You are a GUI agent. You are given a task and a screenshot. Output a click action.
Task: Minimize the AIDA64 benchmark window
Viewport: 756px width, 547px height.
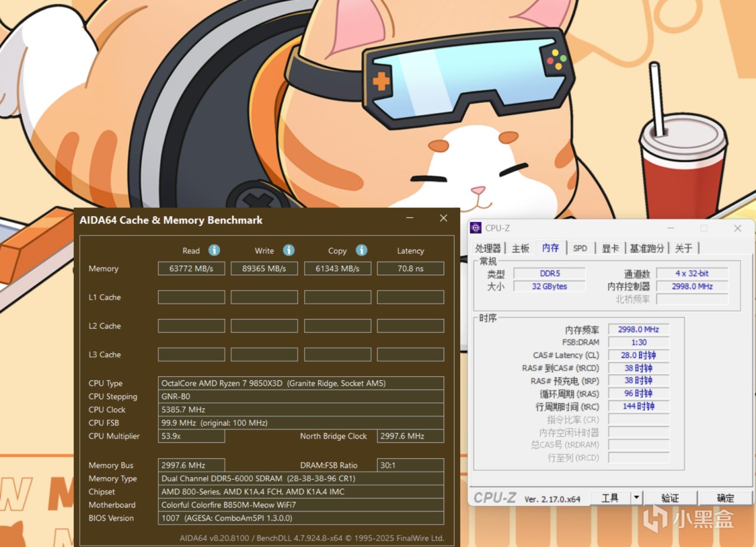point(410,219)
